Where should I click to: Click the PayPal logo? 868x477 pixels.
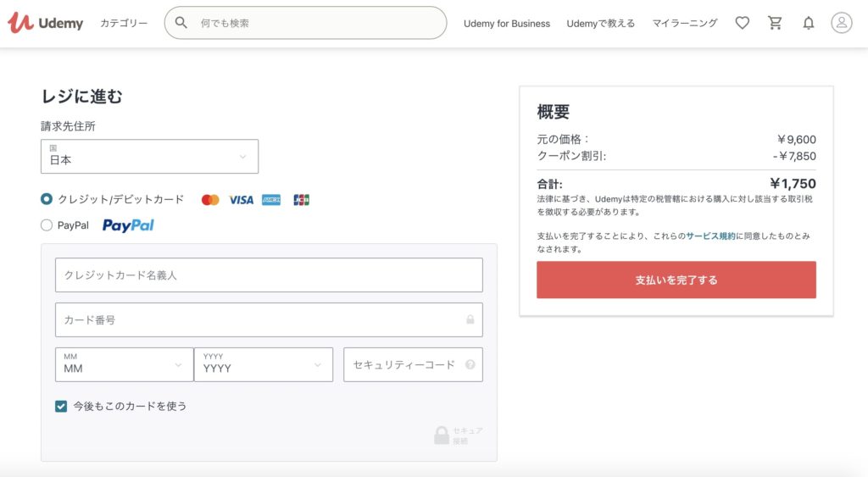(x=128, y=225)
